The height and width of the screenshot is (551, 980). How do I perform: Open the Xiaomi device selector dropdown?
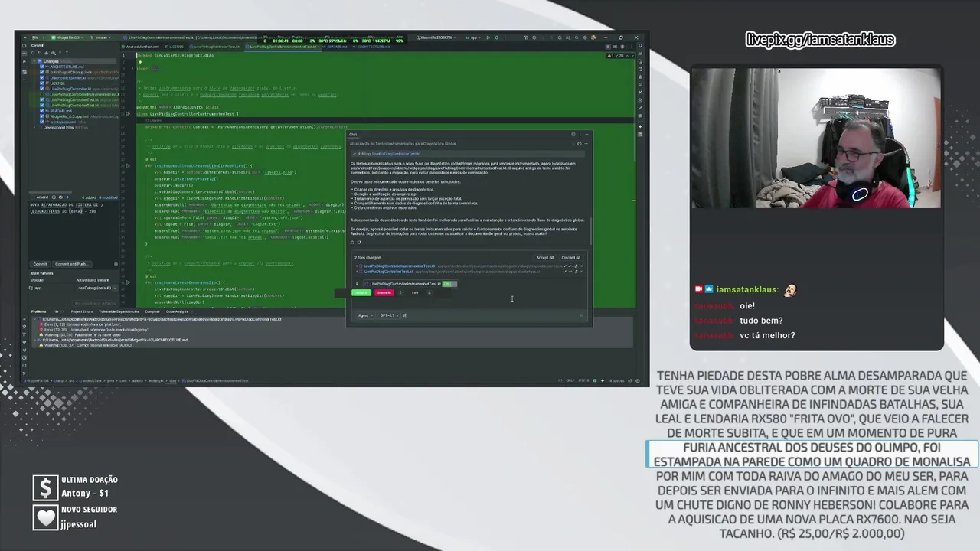[436, 37]
